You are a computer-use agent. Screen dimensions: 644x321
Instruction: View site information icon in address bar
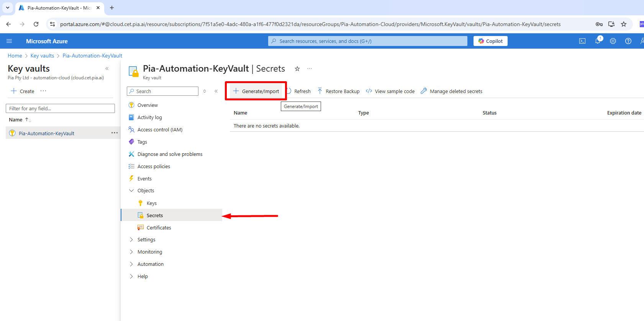[52, 24]
